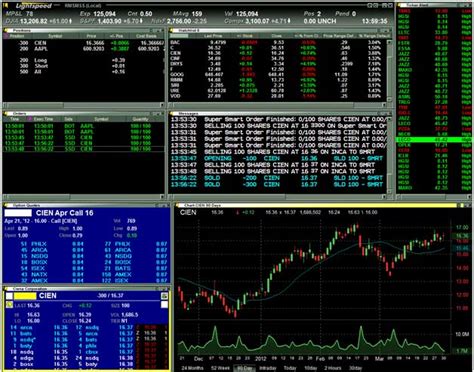474x372 pixels.
Task: Click the yellow symbol entry box beside CIEN
Action: click(x=25, y=296)
